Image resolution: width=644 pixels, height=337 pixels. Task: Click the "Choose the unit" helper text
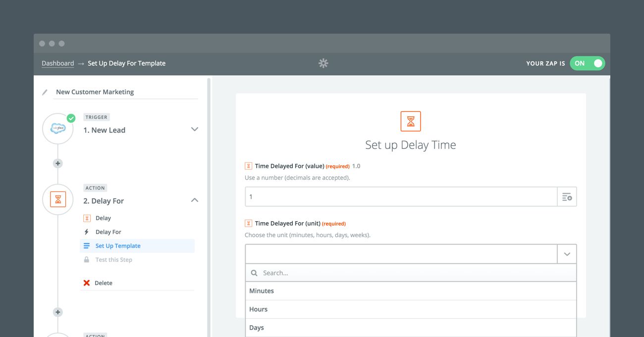pos(308,235)
